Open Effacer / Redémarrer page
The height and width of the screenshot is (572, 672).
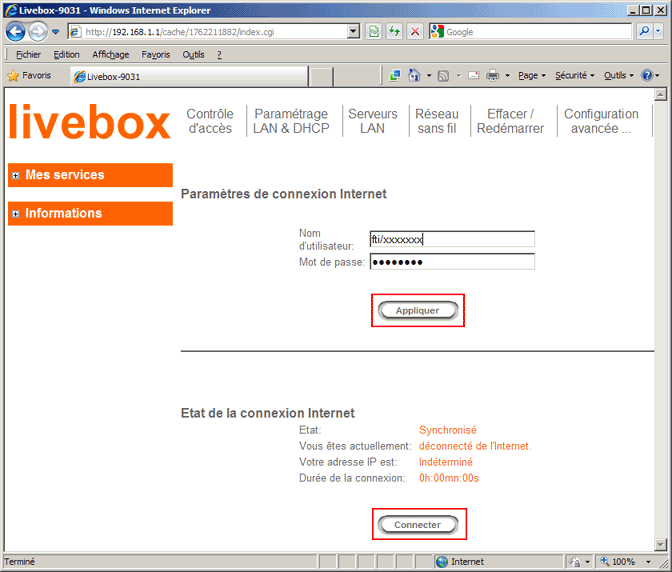pos(510,121)
